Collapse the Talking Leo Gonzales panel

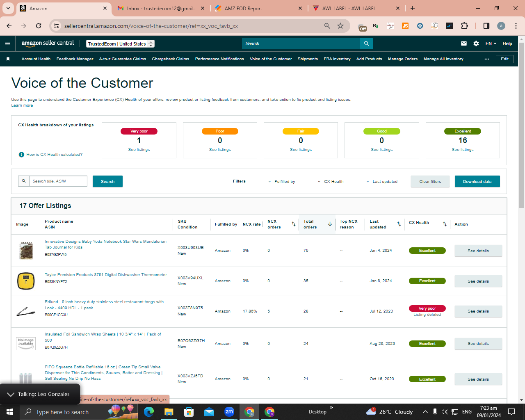[11, 395]
